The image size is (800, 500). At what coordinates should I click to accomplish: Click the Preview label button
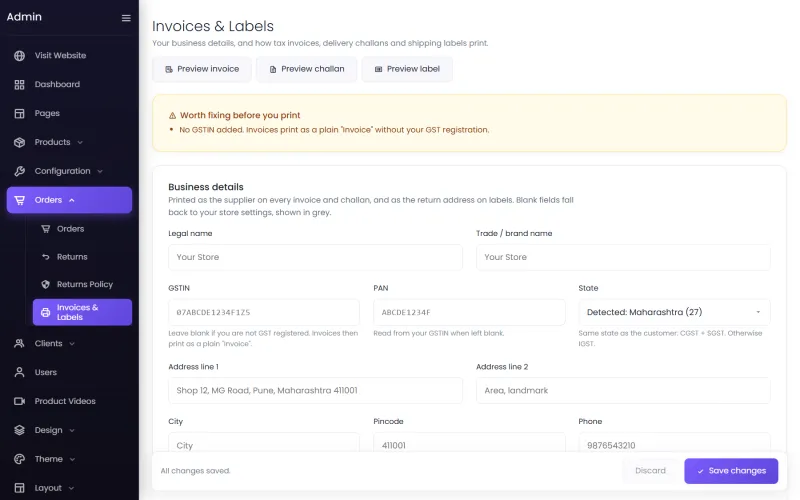[407, 69]
